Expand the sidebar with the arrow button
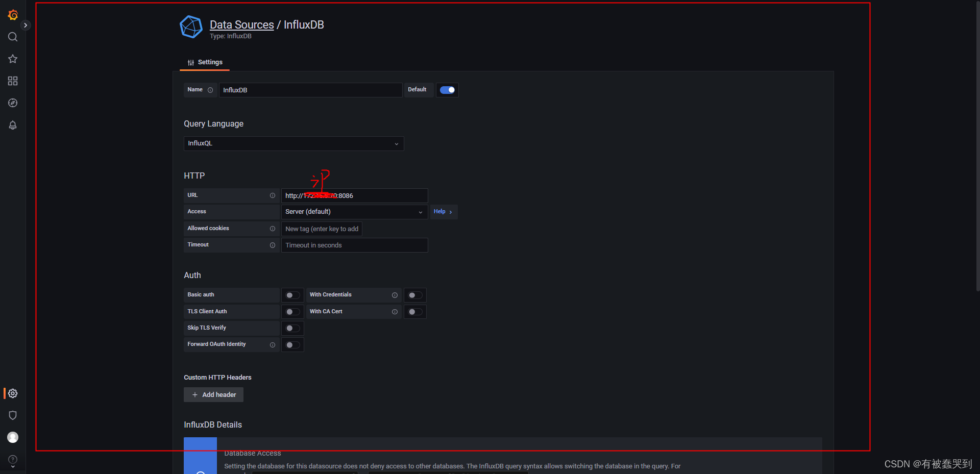This screenshot has width=980, height=474. pyautogui.click(x=26, y=25)
